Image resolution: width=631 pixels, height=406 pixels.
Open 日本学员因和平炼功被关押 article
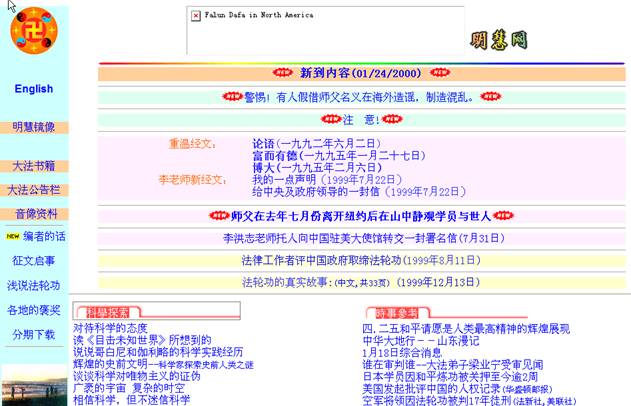[x=450, y=377]
